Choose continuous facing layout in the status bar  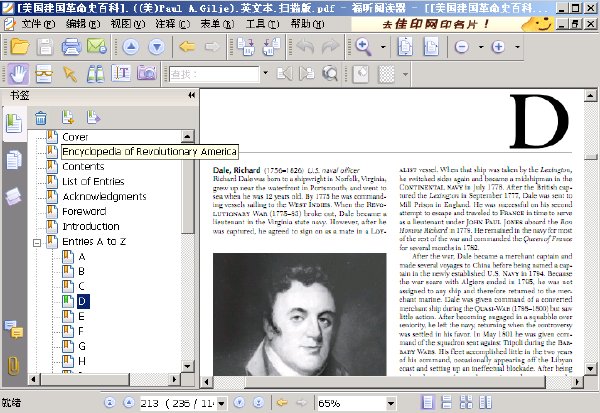click(x=485, y=403)
